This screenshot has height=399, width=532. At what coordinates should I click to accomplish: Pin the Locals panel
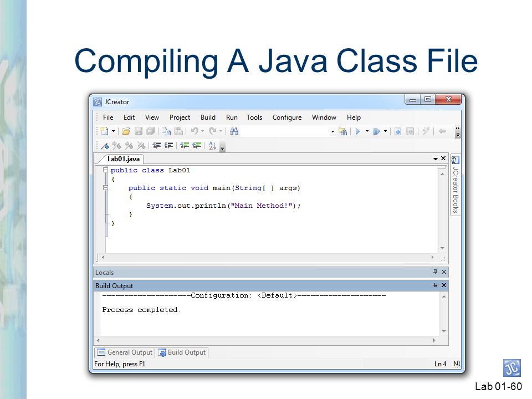point(436,272)
